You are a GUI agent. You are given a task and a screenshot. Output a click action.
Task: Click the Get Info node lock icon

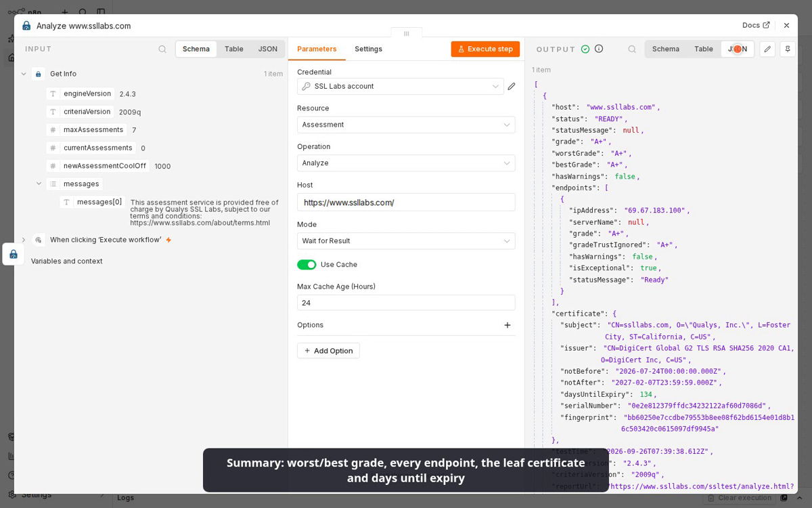(x=39, y=74)
